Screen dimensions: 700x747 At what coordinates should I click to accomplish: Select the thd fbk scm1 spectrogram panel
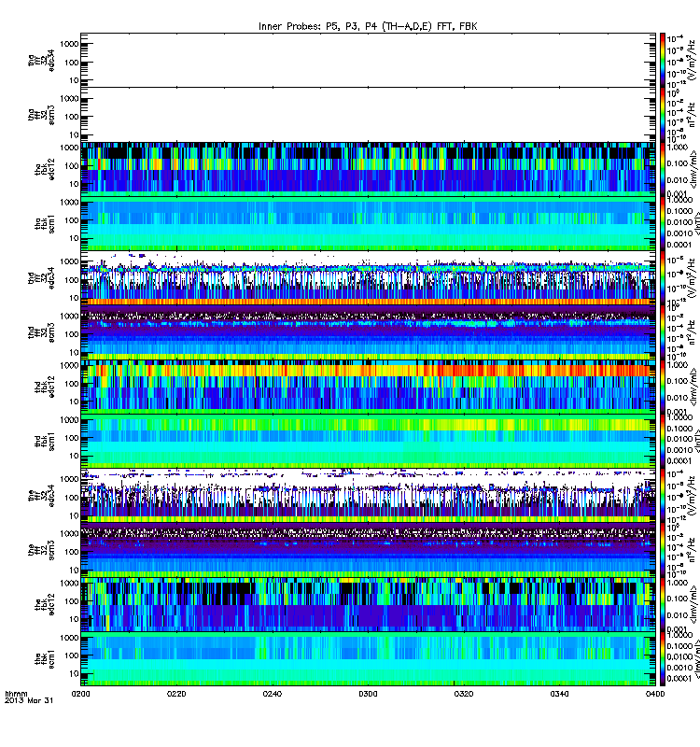tap(368, 441)
